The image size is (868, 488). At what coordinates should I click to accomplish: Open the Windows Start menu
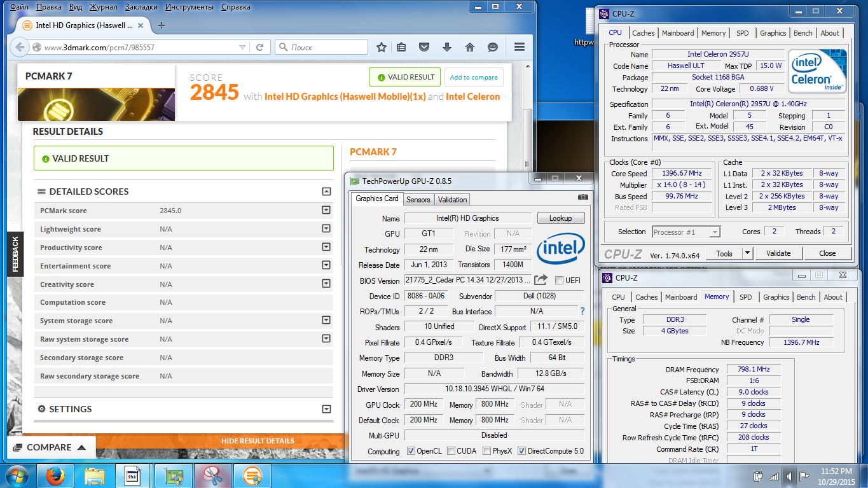tap(17, 475)
